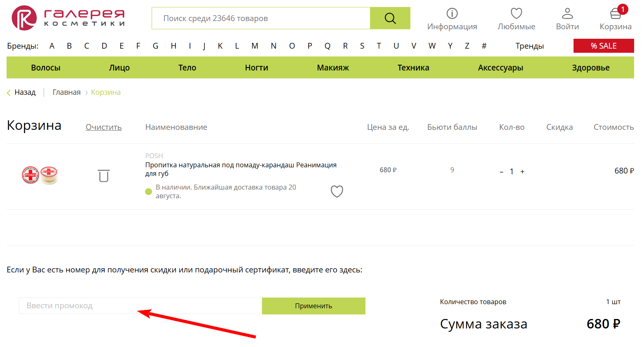Click the Галерея Косметики logo
The width and height of the screenshot is (644, 347).
point(68,18)
